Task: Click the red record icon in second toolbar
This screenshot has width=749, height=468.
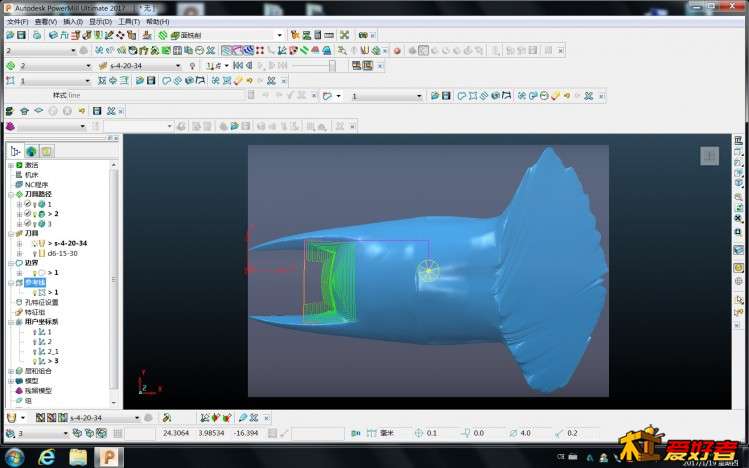Action: click(x=397, y=51)
